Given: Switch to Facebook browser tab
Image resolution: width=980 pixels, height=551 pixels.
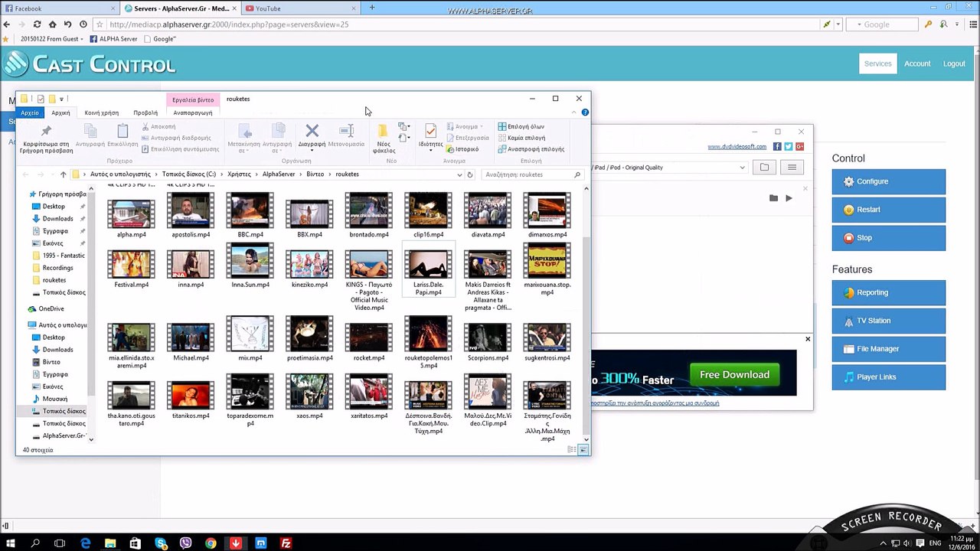Looking at the screenshot, I should (60, 8).
